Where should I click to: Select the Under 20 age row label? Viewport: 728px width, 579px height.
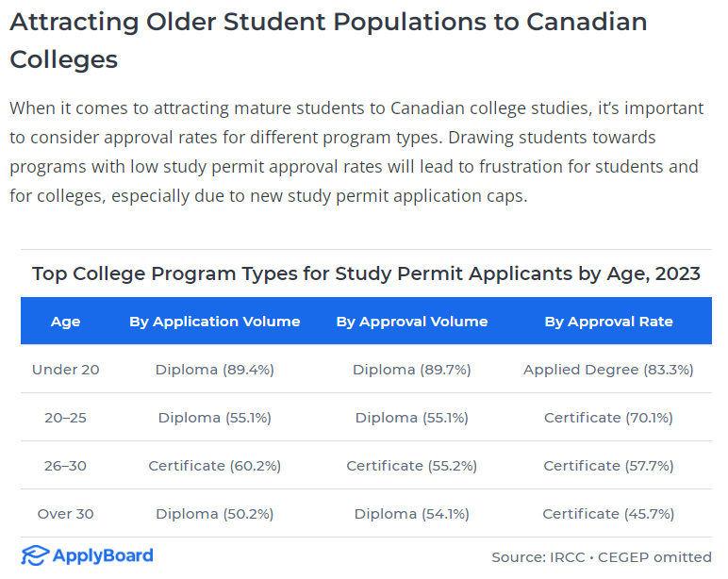pyautogui.click(x=65, y=370)
